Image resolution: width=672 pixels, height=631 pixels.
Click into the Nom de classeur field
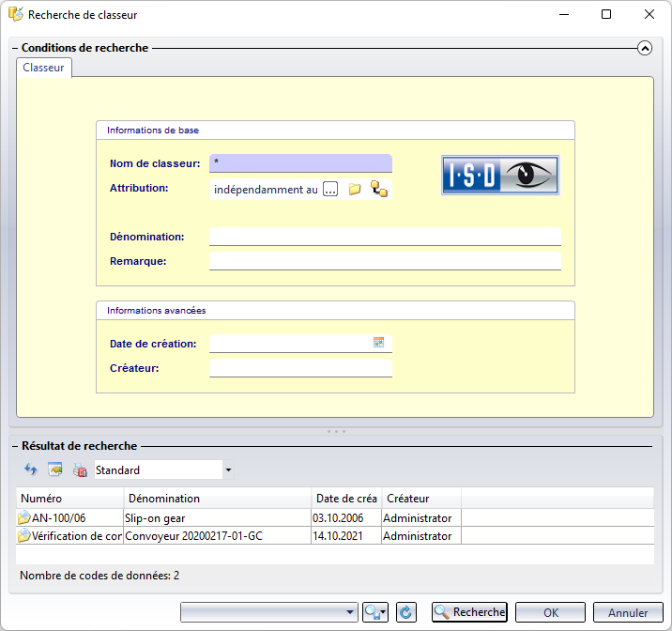[300, 163]
